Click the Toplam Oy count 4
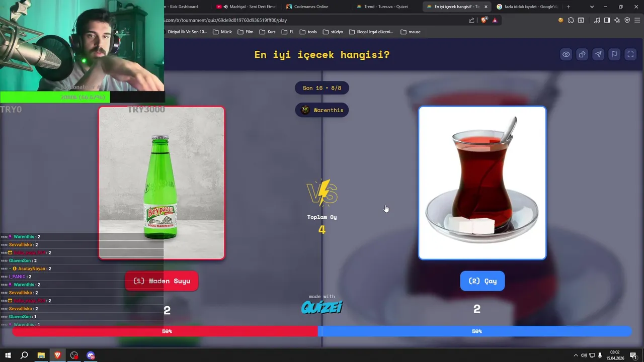The width and height of the screenshot is (644, 362). pyautogui.click(x=322, y=230)
